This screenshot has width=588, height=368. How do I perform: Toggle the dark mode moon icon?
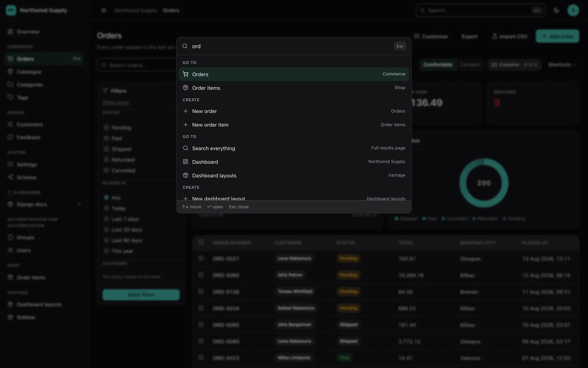pyautogui.click(x=556, y=11)
